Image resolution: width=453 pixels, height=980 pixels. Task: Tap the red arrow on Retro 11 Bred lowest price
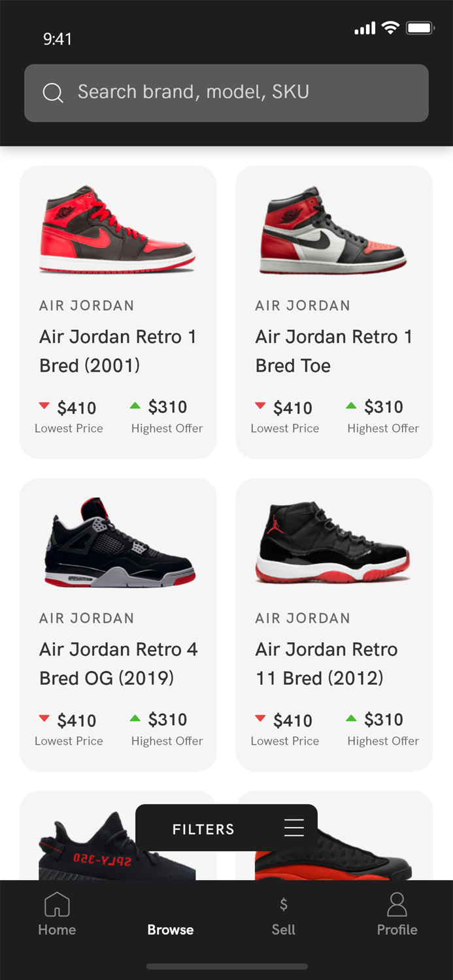[261, 719]
